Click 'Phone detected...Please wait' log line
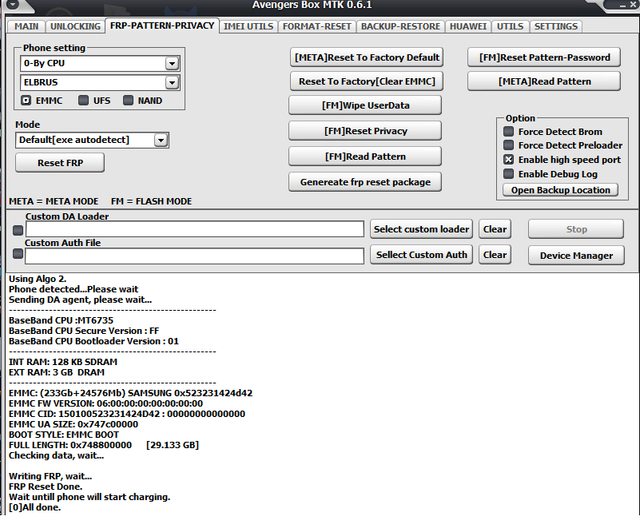Viewport: 640px width, 520px height. tap(73, 289)
